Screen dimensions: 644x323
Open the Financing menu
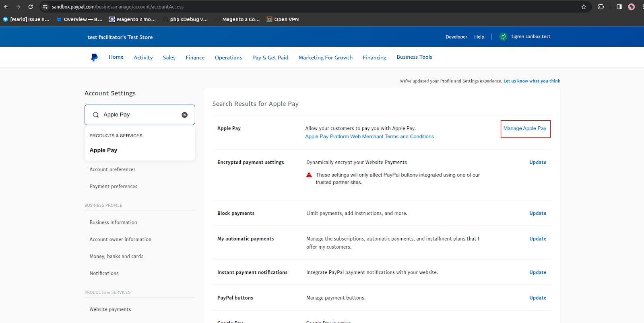(375, 58)
